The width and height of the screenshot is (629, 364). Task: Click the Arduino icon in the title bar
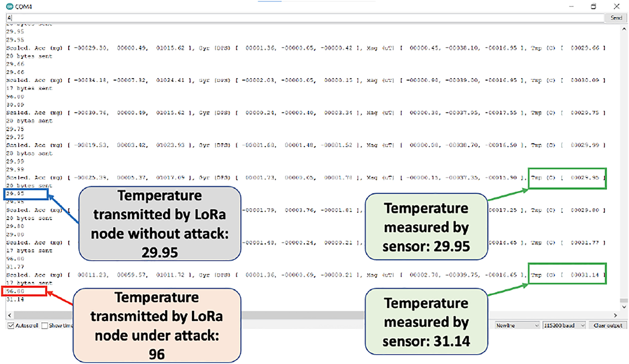[x=9, y=6]
